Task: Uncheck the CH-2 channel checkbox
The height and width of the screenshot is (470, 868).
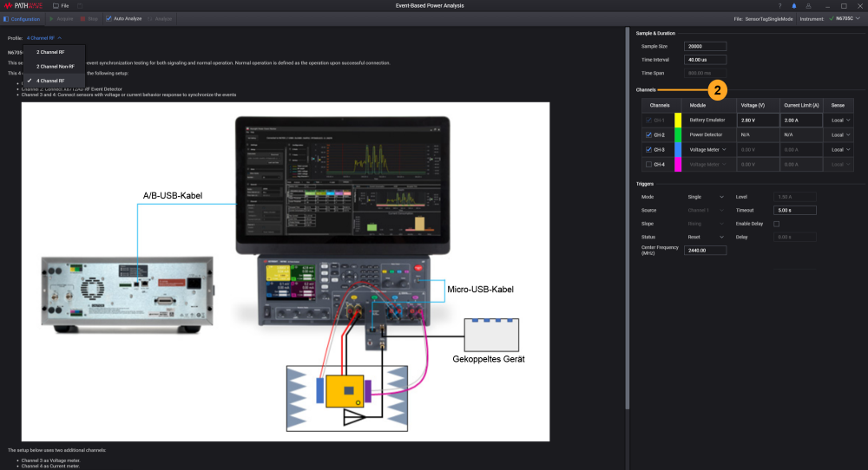Action: click(648, 135)
